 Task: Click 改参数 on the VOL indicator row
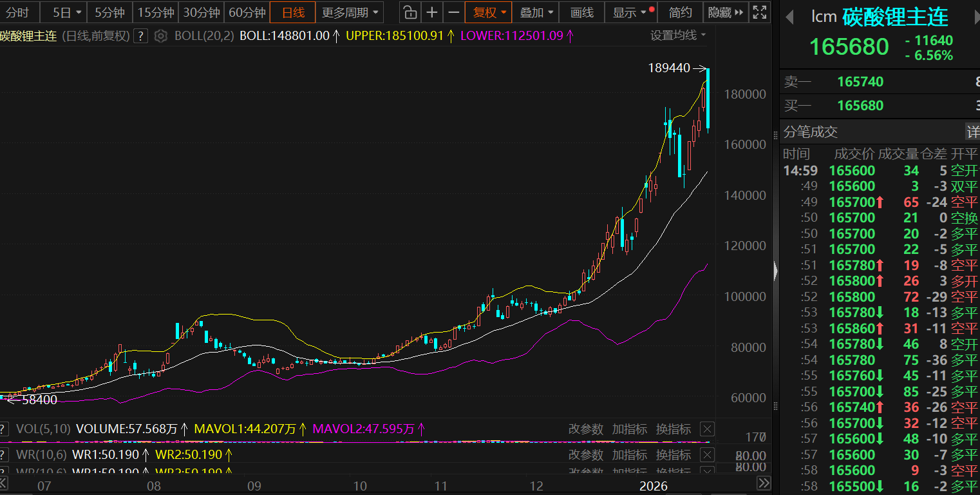pyautogui.click(x=585, y=429)
